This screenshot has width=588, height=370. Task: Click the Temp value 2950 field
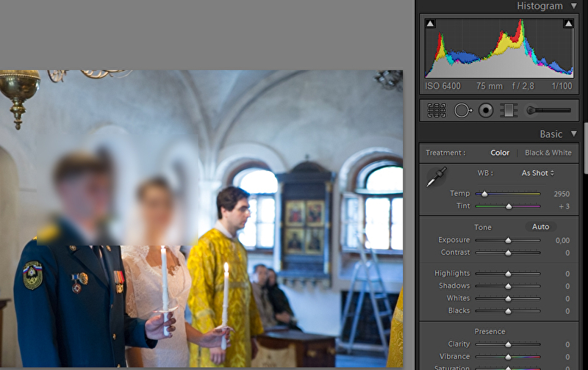coord(562,194)
